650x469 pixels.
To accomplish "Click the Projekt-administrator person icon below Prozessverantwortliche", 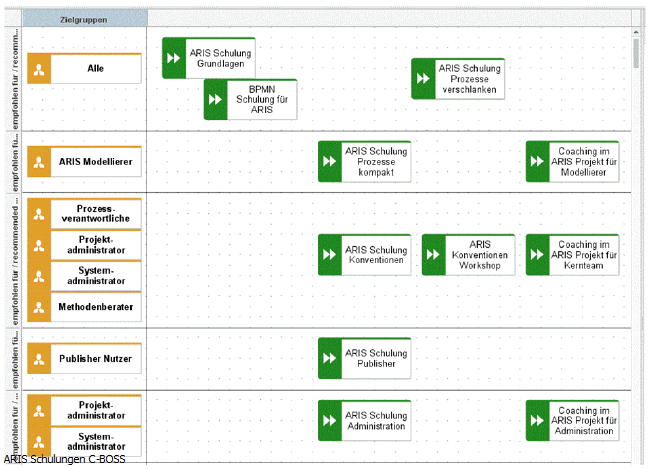I will pos(39,245).
